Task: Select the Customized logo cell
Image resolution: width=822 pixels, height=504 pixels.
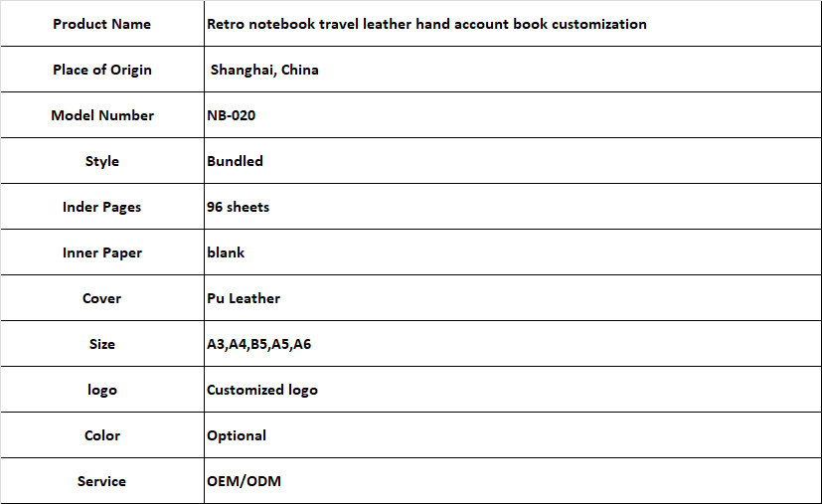Action: [262, 390]
